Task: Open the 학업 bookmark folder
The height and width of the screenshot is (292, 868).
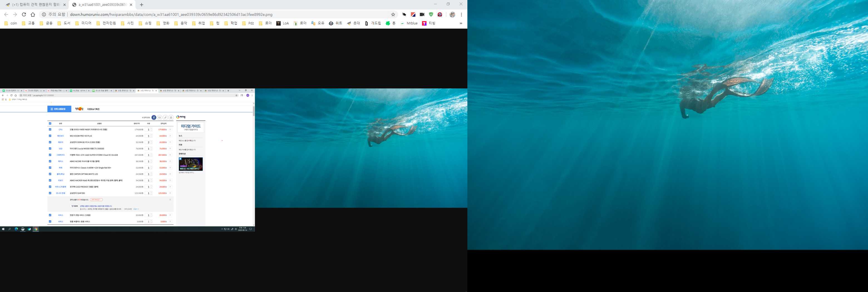Action: tap(231, 23)
